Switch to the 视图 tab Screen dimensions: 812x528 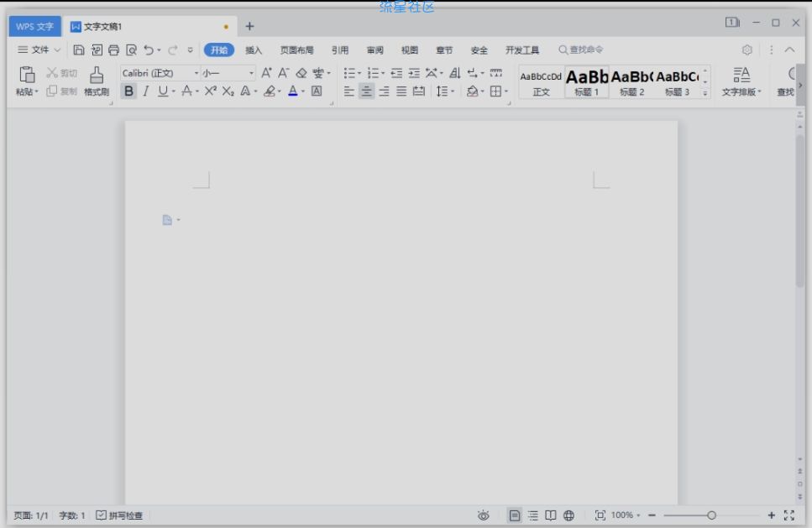(x=410, y=50)
